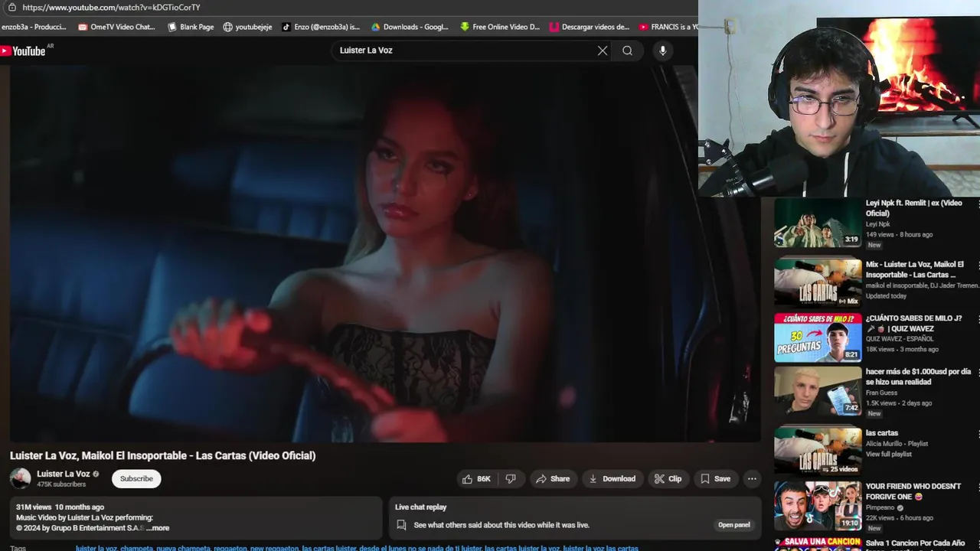Click the magnifier search button

click(628, 51)
